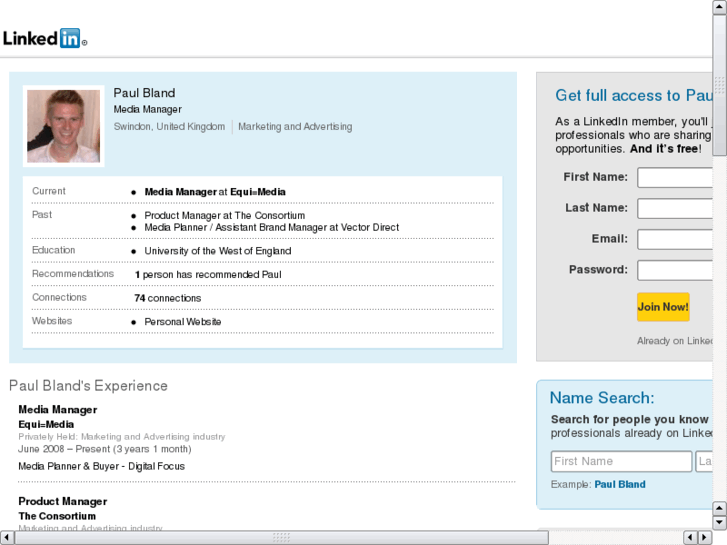Click the Media Manager job title in Experience

pos(57,410)
